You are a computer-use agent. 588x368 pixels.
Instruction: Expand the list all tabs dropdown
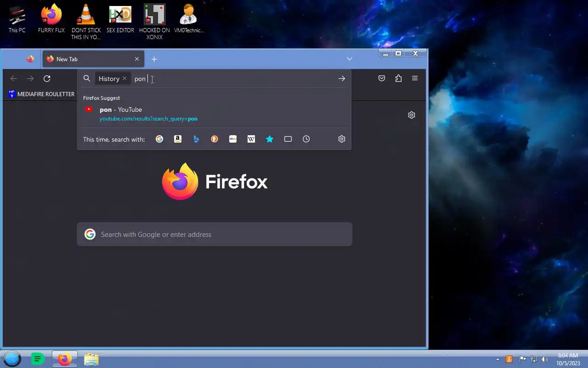(x=350, y=59)
